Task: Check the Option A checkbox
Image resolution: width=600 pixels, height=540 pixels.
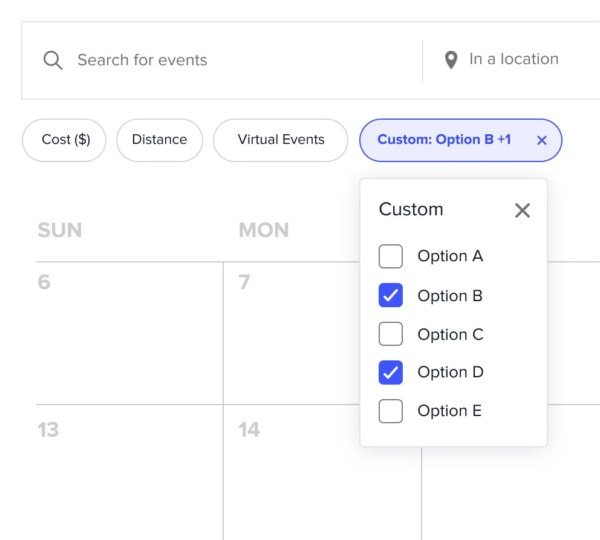Action: pyautogui.click(x=391, y=256)
